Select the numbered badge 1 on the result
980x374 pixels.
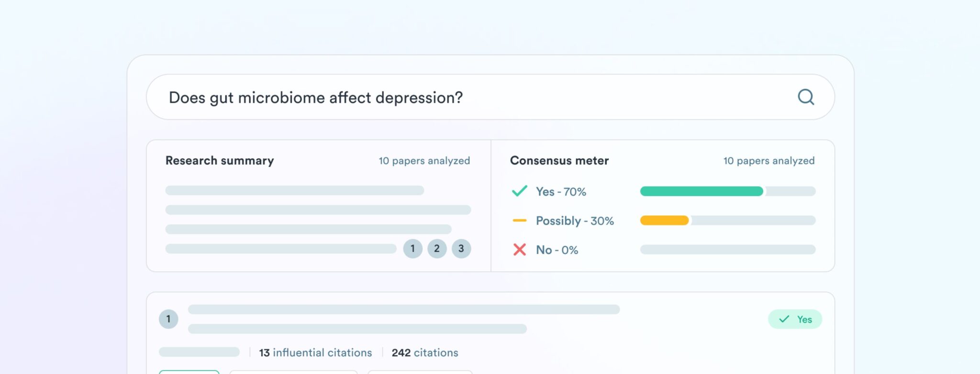[x=168, y=319]
